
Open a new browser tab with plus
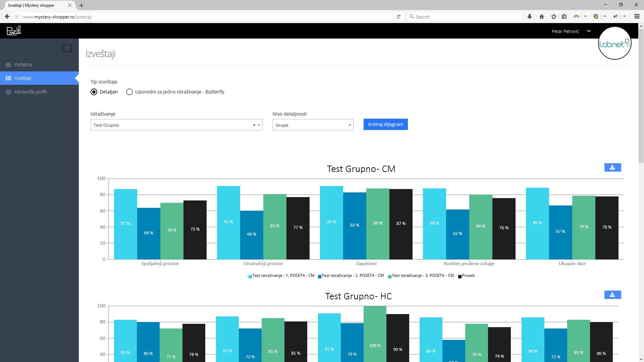(x=82, y=5)
